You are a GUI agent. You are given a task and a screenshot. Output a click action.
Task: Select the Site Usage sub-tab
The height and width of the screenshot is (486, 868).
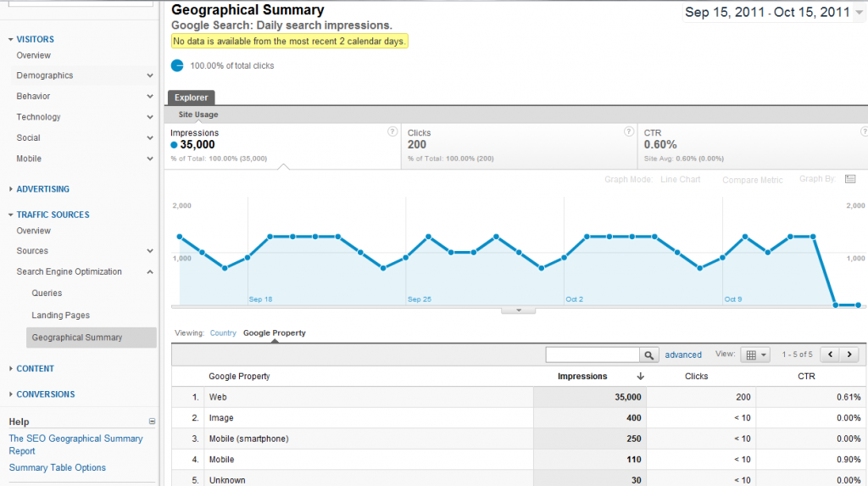(198, 115)
